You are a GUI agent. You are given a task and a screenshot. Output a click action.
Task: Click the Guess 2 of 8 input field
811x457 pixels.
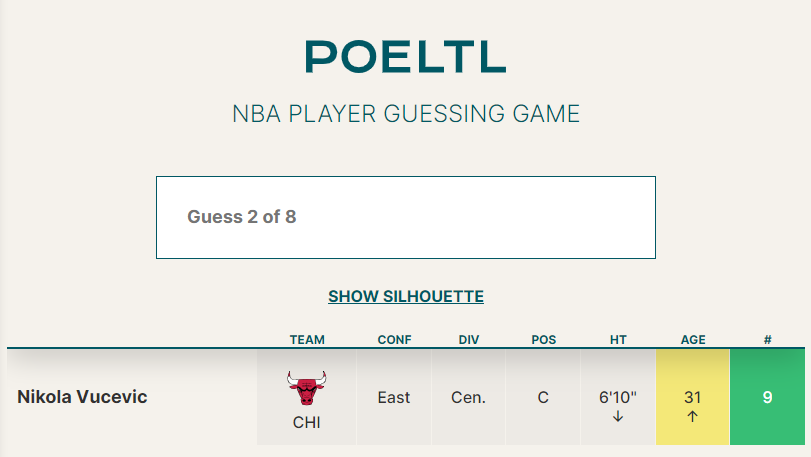tap(406, 217)
